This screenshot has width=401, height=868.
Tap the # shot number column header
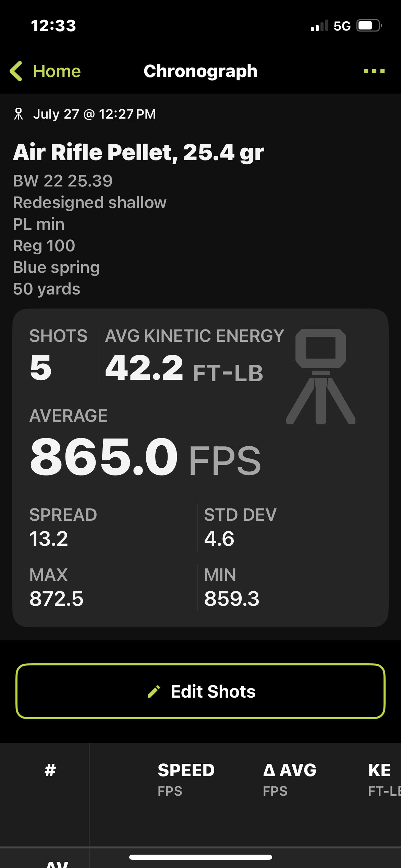point(50,770)
